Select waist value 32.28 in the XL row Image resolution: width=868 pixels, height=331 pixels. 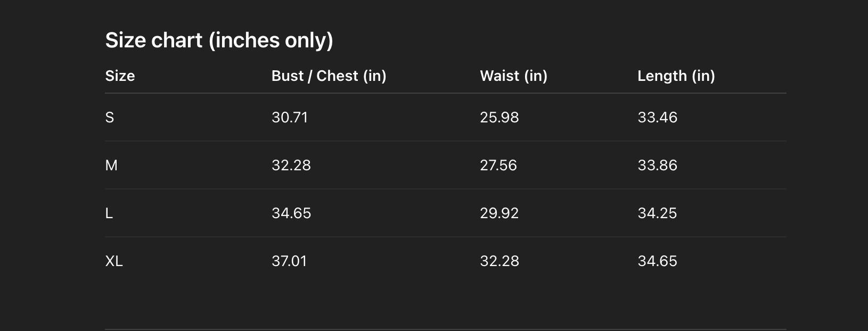point(499,261)
